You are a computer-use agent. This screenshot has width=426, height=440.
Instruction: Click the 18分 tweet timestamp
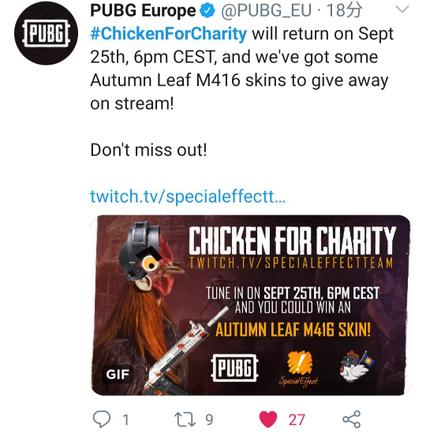click(x=344, y=11)
